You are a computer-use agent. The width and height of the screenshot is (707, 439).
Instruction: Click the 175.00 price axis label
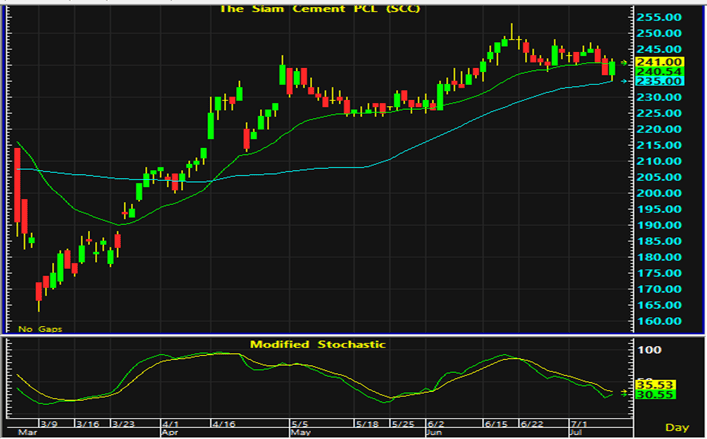point(659,273)
